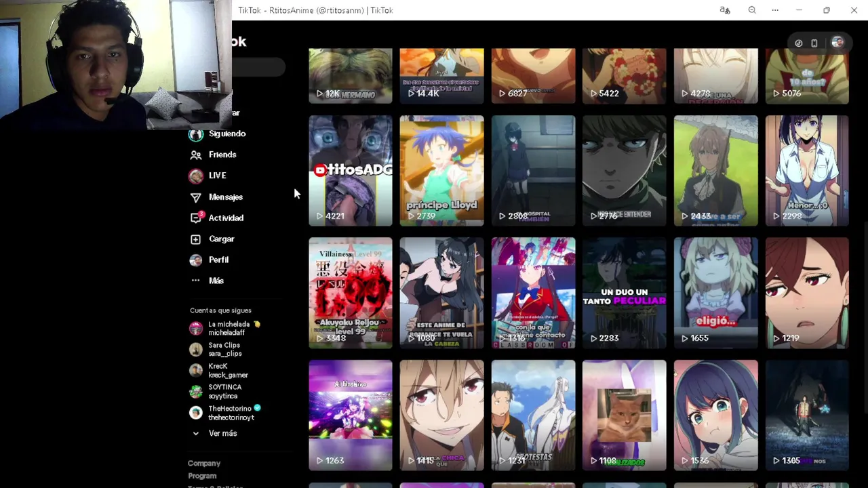Open the Company footer link
868x488 pixels.
point(204,464)
